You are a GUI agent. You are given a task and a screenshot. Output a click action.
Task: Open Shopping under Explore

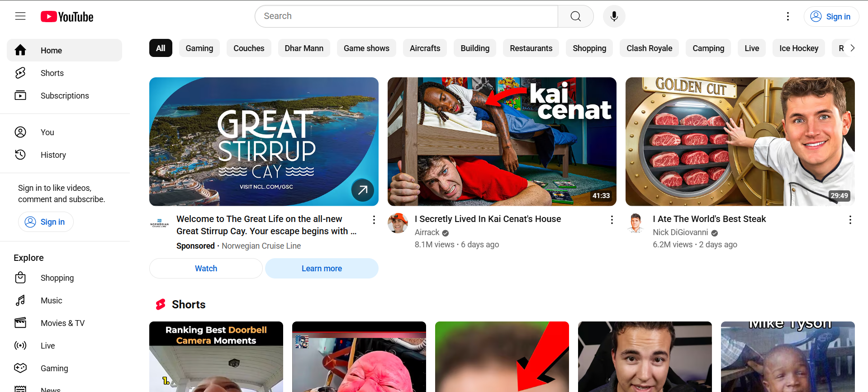(64, 278)
